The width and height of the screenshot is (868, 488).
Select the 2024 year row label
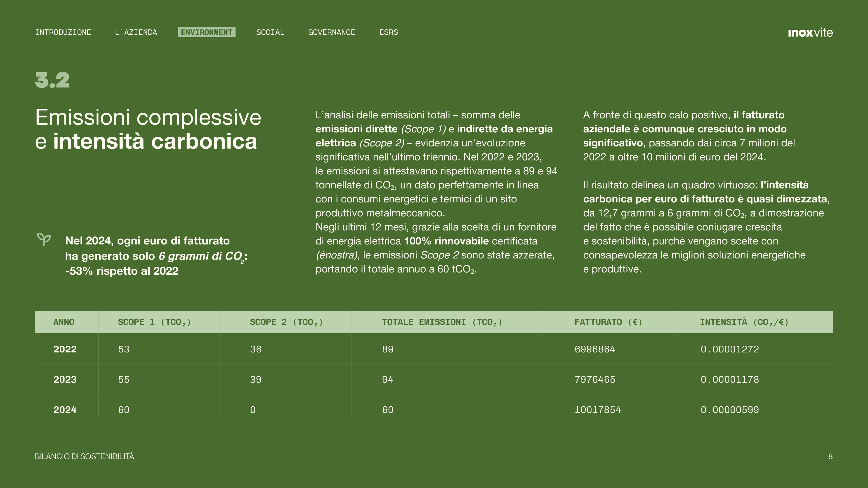click(65, 410)
